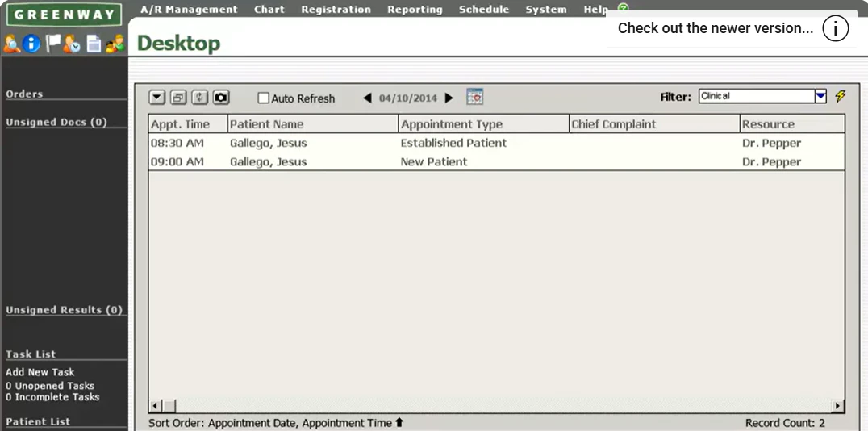
Task: Open the toolbar down-arrow menu button
Action: 157,98
